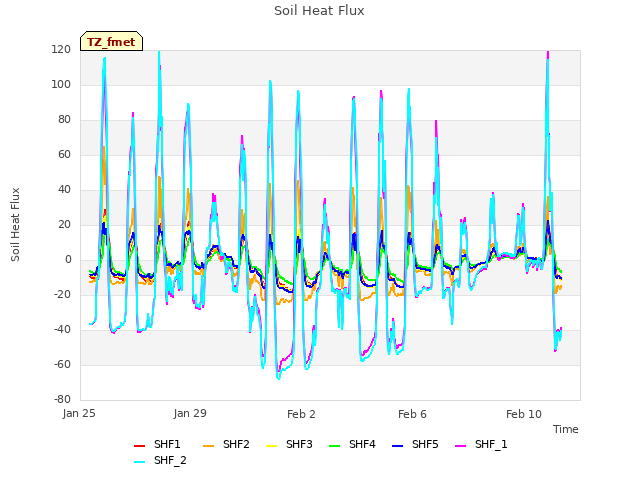Toggle the SHF3 legend entry

pyautogui.click(x=289, y=444)
